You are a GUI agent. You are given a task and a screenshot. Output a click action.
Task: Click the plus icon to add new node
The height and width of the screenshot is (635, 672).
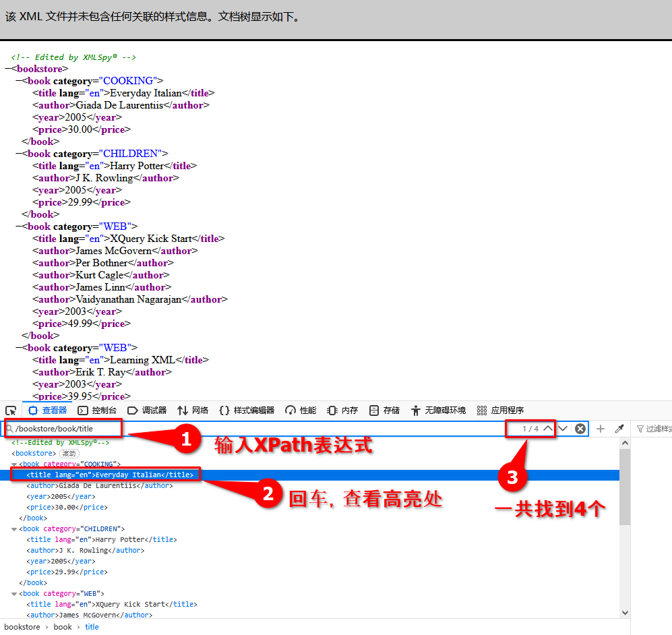(601, 429)
